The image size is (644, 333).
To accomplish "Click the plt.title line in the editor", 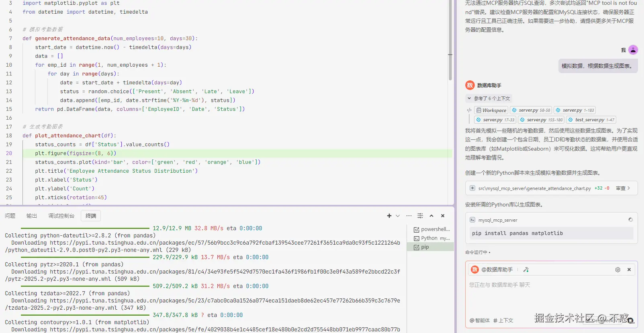I will pos(116,171).
